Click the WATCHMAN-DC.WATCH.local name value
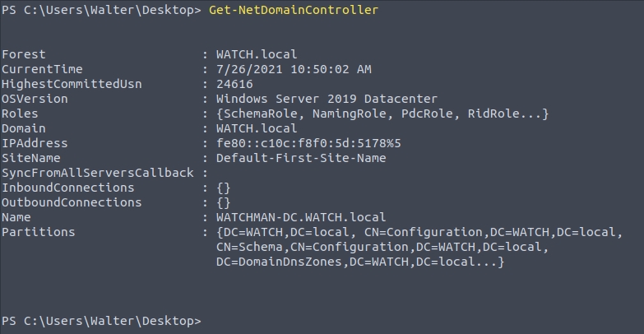Image resolution: width=644 pixels, height=334 pixels. coord(301,217)
